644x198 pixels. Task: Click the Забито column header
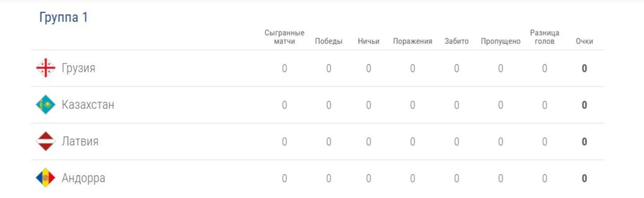(457, 41)
